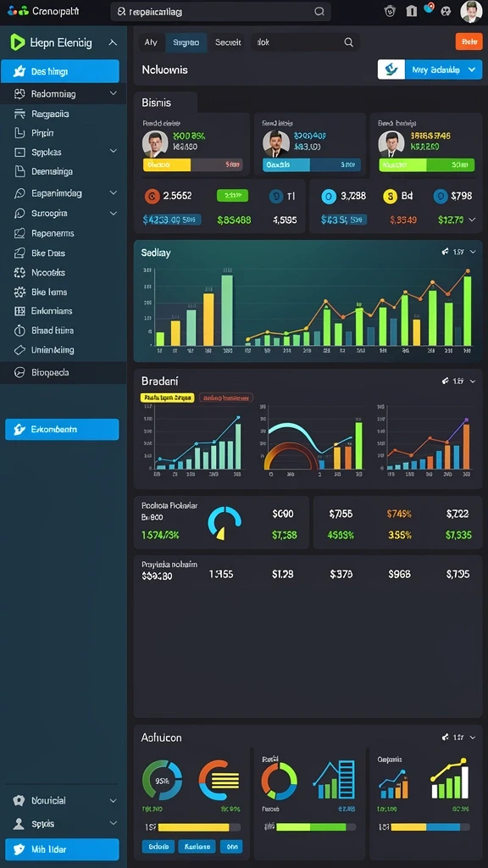
Task: Switch to the Sngnao tab
Action: 186,42
